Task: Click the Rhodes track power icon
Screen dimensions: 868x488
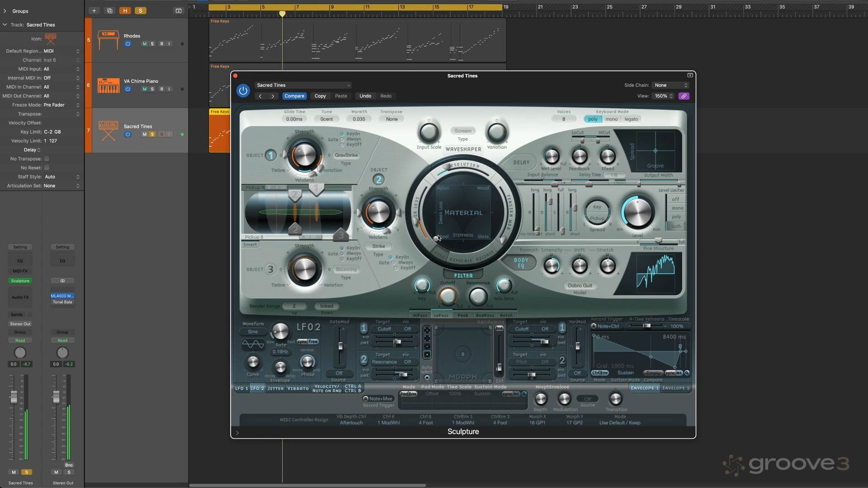Action: click(128, 44)
